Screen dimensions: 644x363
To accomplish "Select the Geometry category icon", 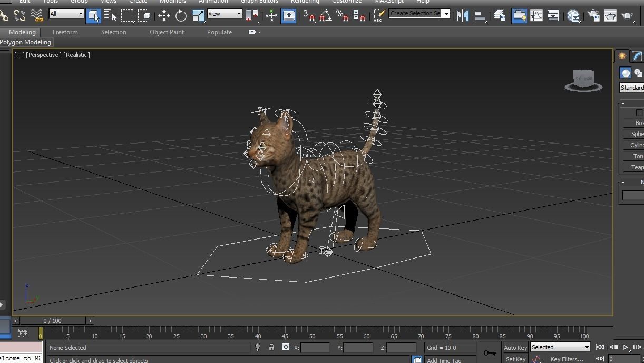I will pos(626,73).
